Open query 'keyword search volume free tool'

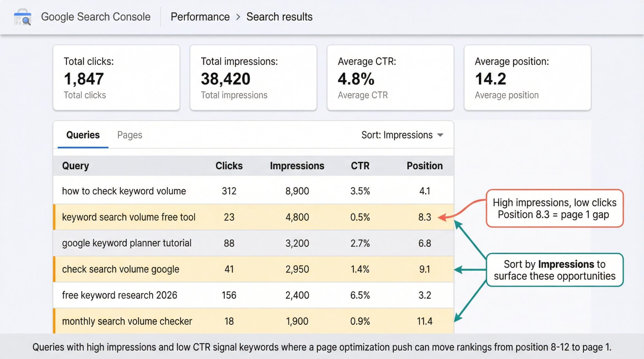pyautogui.click(x=128, y=217)
